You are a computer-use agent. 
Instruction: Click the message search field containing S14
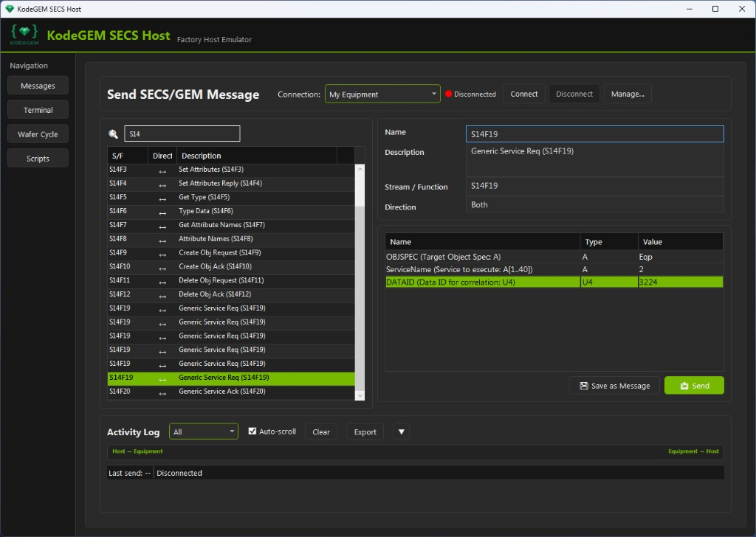[182, 134]
